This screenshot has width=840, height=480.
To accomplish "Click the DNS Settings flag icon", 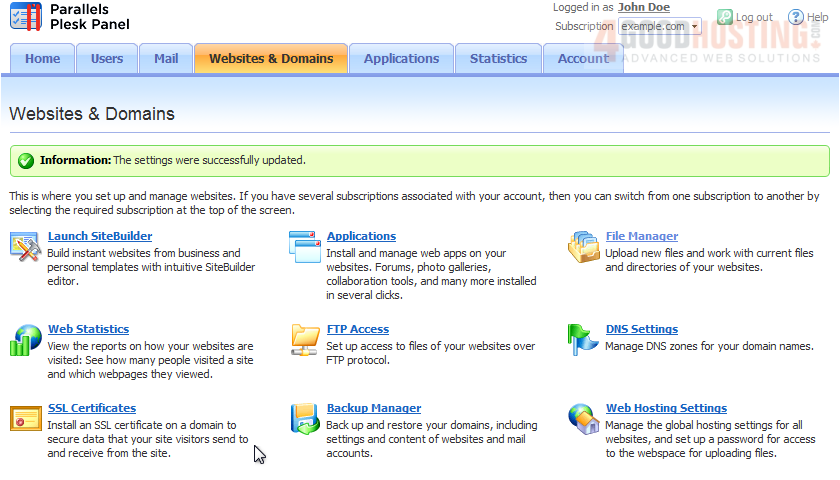I will coord(583,339).
